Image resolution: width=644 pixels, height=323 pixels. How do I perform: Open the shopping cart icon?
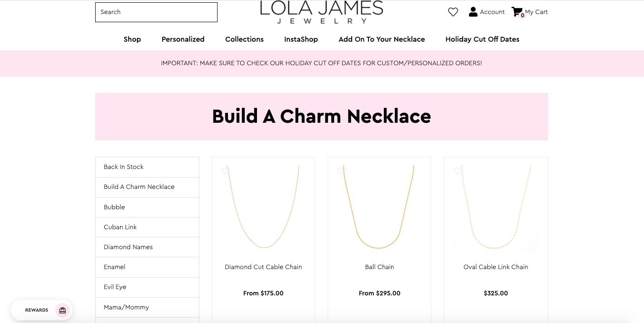coord(517,12)
